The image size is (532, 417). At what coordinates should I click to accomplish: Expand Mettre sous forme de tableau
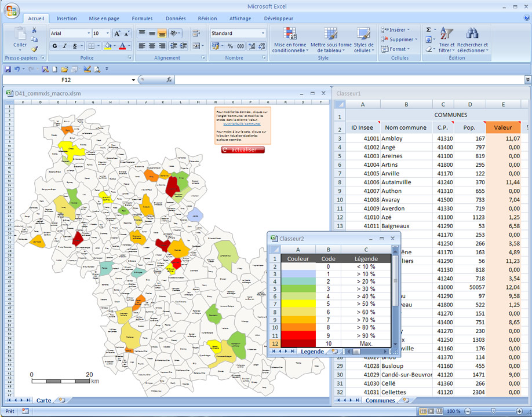pos(331,40)
